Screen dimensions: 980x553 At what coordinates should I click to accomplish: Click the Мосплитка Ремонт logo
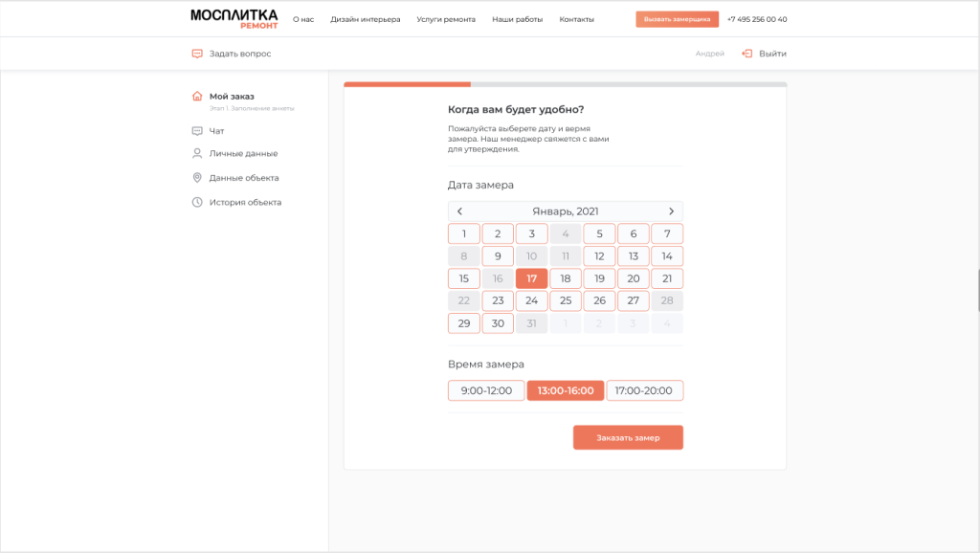pos(234,18)
